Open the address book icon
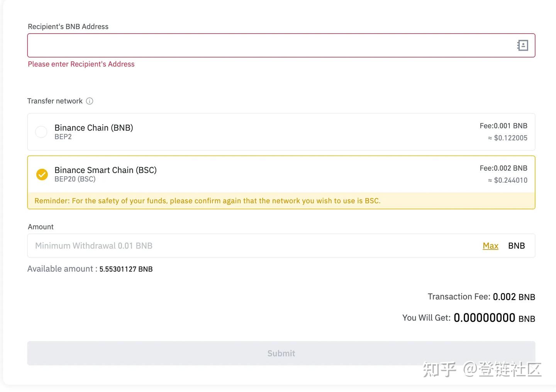Image resolution: width=556 pixels, height=392 pixels. (x=522, y=46)
